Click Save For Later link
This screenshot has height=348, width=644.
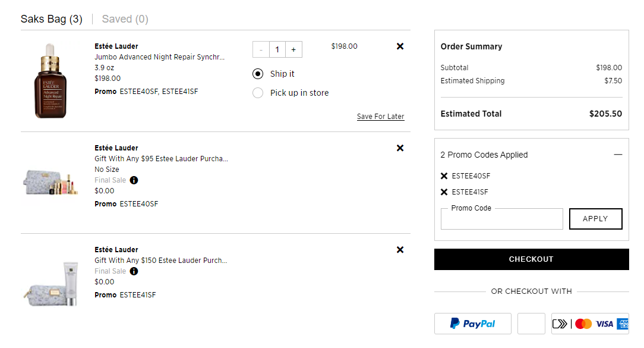[x=380, y=117]
